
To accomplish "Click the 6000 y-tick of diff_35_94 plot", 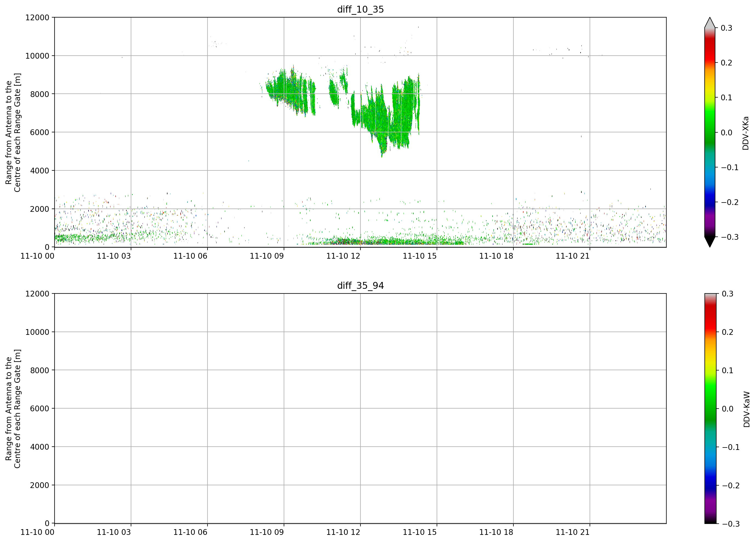I will 40,408.
